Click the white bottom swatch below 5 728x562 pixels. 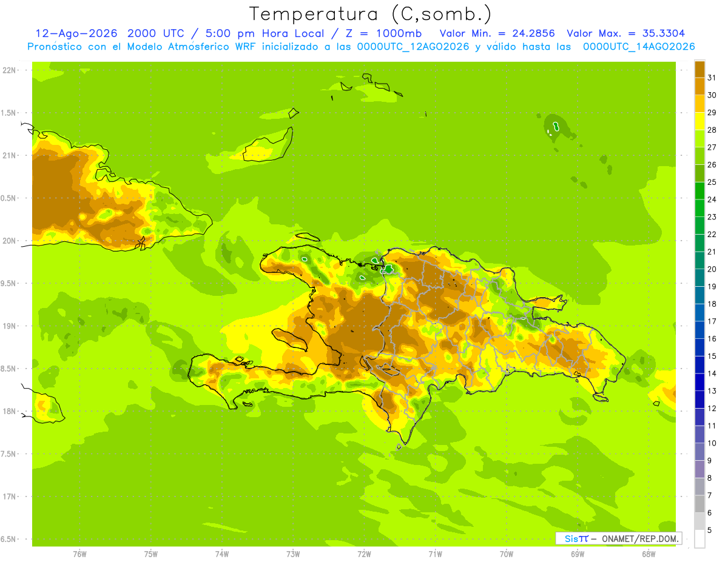pos(699,539)
